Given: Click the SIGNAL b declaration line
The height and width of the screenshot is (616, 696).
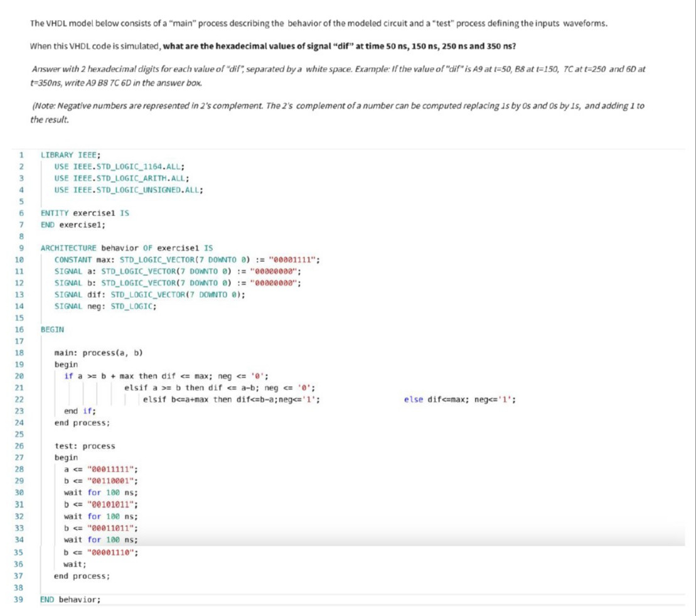Looking at the screenshot, I should 178,283.
